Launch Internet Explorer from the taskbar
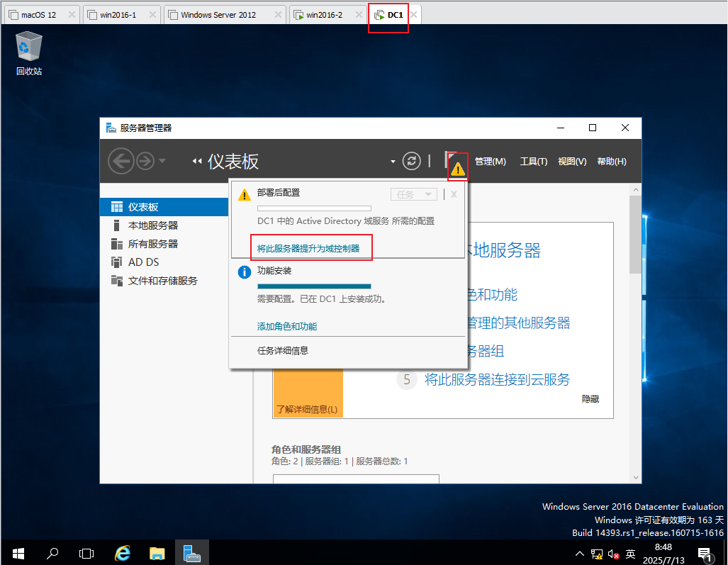This screenshot has height=565, width=728. click(123, 553)
